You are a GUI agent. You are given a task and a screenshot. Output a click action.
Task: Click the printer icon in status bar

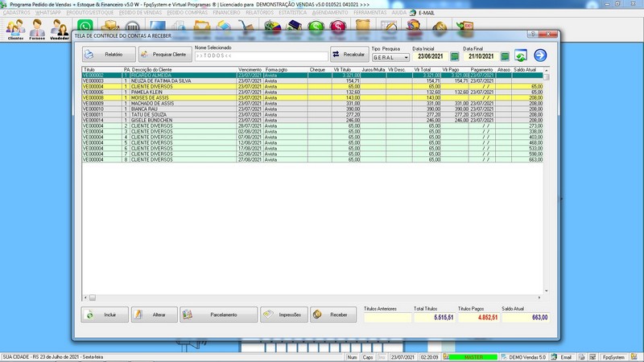[x=581, y=357]
